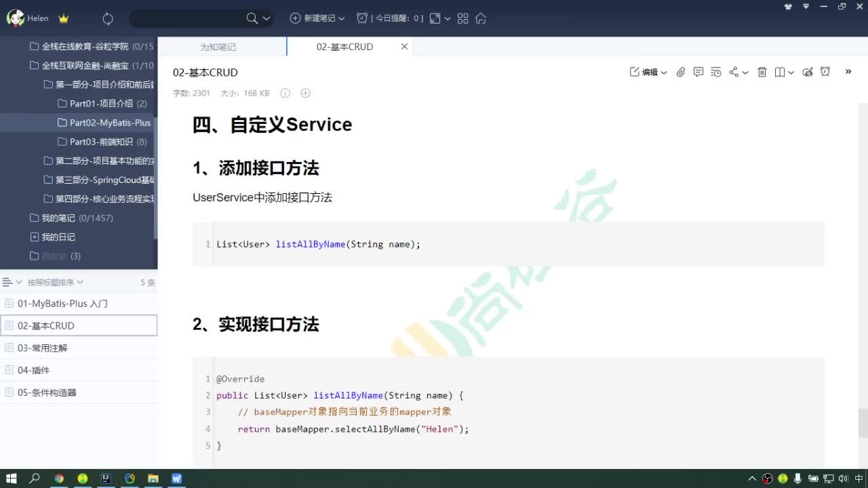
Task: Expand the share dropdown arrow
Action: coord(745,73)
